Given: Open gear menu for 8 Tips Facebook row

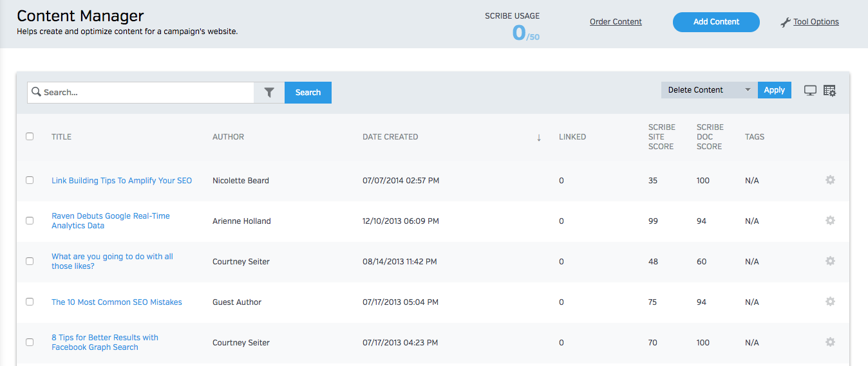Looking at the screenshot, I should [x=830, y=342].
